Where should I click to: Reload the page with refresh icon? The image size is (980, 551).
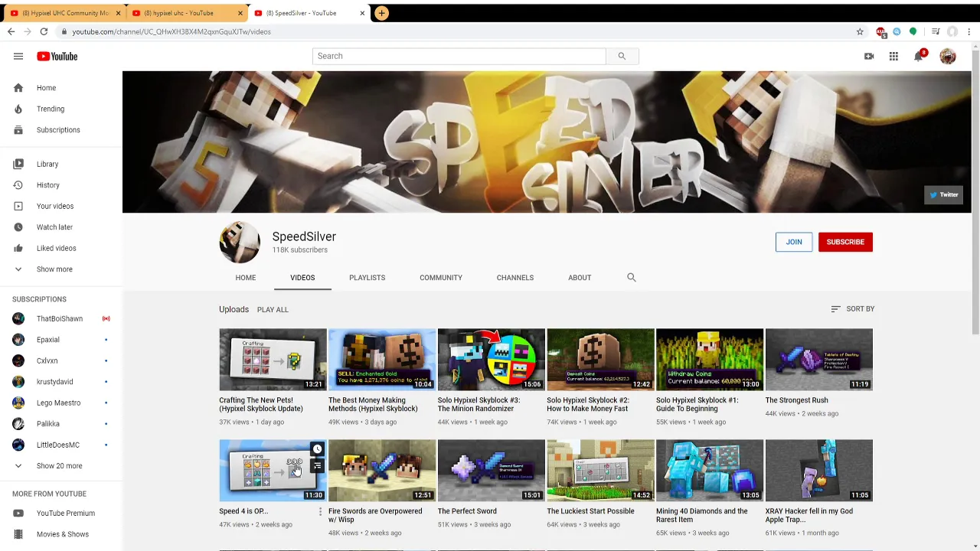(44, 31)
